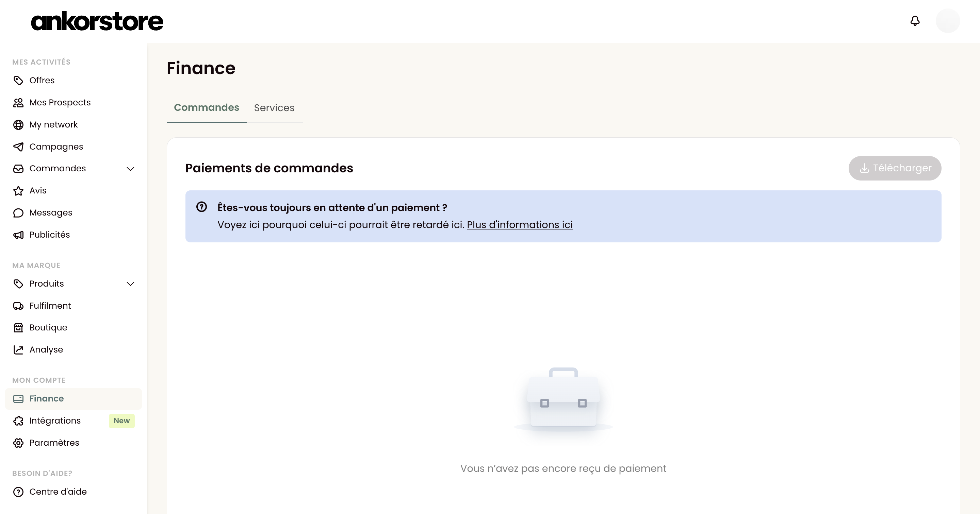The width and height of the screenshot is (980, 514).
Task: Click the question mark icon in info banner
Action: coord(202,207)
